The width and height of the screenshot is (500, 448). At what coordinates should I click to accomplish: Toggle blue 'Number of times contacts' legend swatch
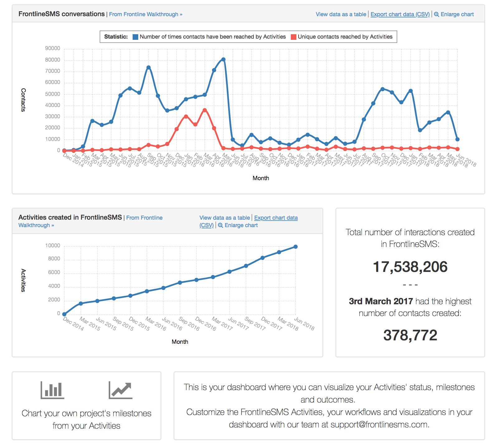135,37
